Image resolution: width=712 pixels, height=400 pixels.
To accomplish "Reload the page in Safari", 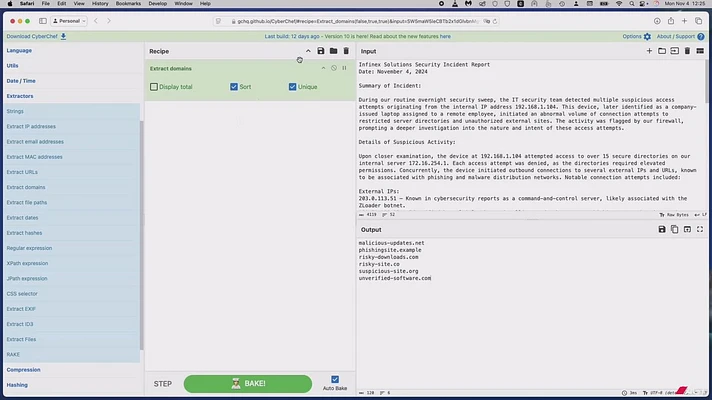I will [494, 21].
